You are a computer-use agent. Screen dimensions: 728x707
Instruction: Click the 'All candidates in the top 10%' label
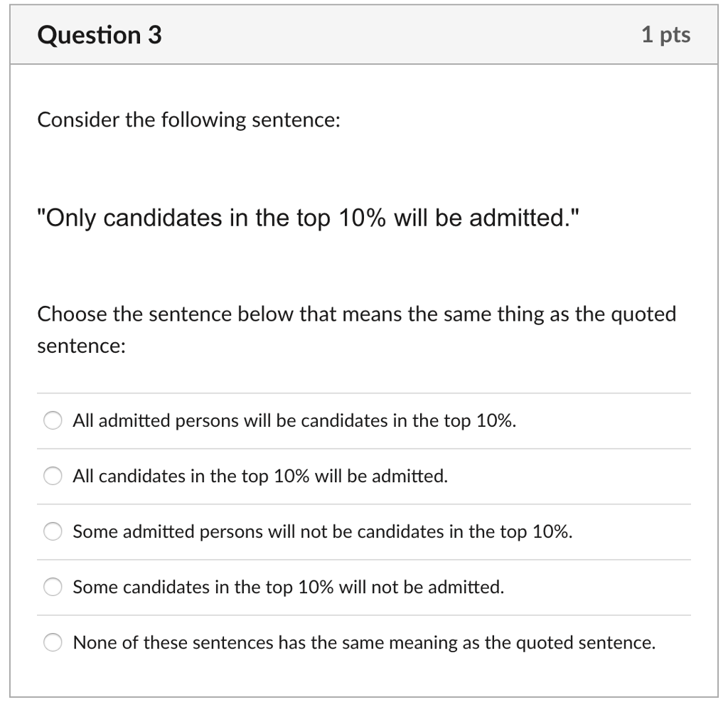click(x=260, y=476)
